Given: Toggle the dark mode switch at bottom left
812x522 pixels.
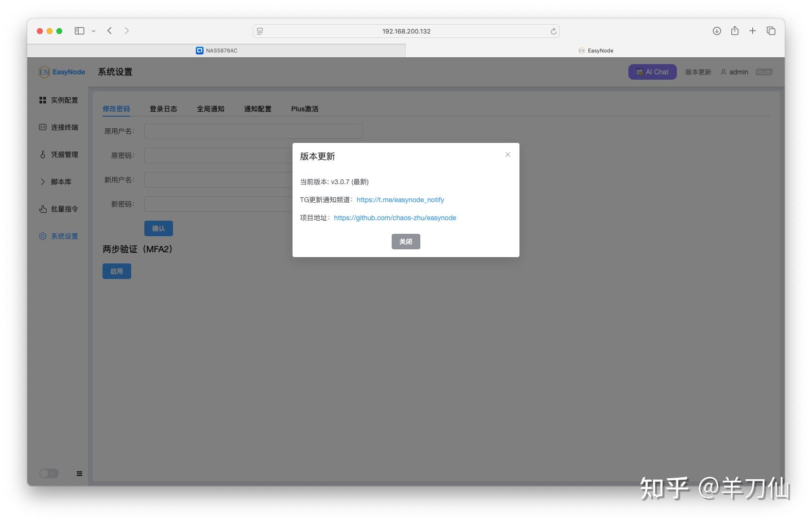Looking at the screenshot, I should point(49,473).
